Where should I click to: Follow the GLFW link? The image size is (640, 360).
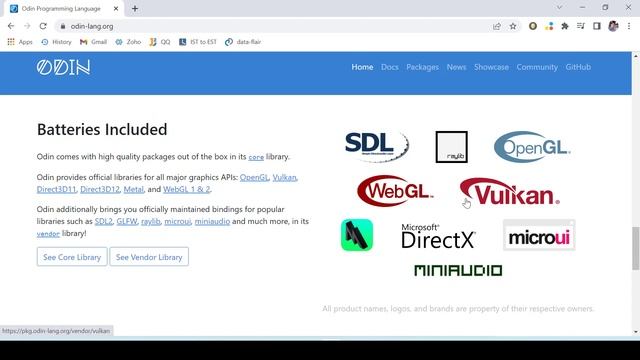(127, 221)
